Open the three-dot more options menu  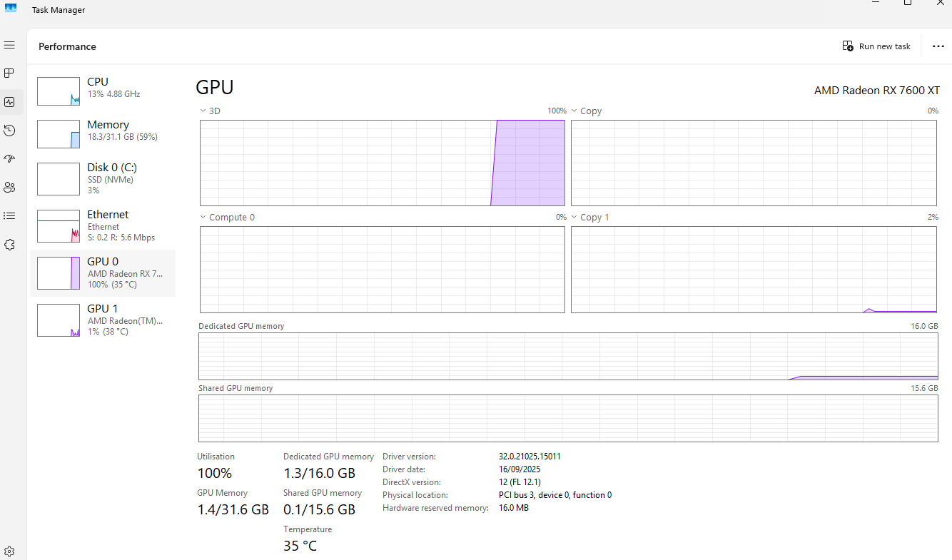coord(938,46)
